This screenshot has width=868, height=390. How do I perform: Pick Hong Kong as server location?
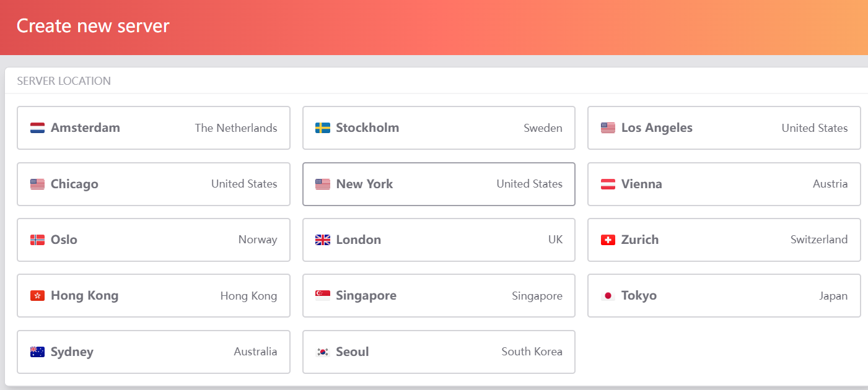click(153, 296)
